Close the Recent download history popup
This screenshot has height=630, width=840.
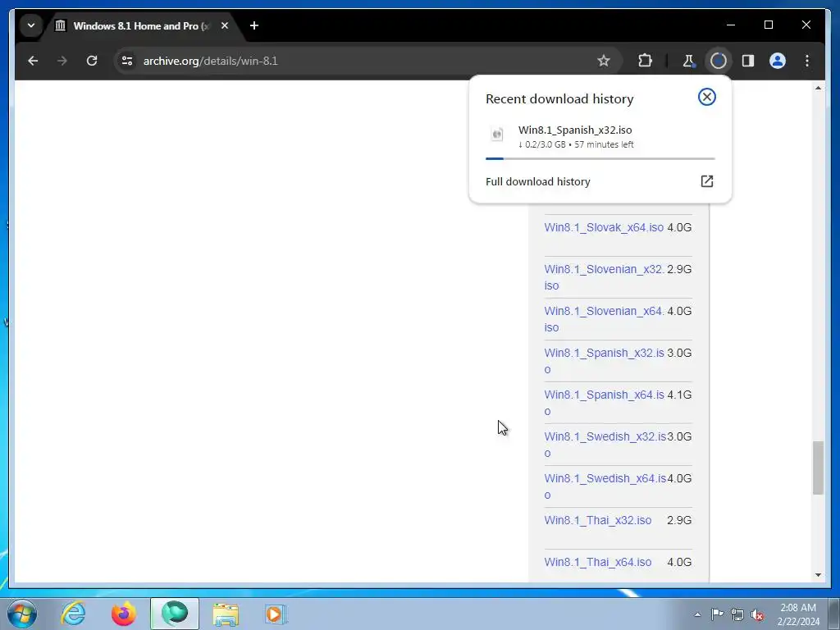[x=706, y=97]
